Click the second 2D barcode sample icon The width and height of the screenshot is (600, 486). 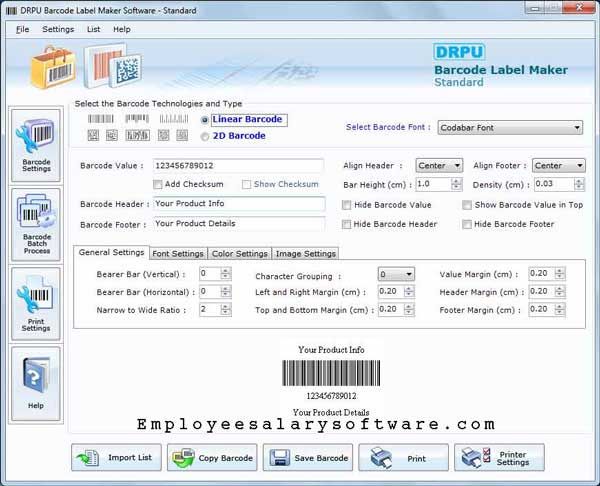(112, 135)
